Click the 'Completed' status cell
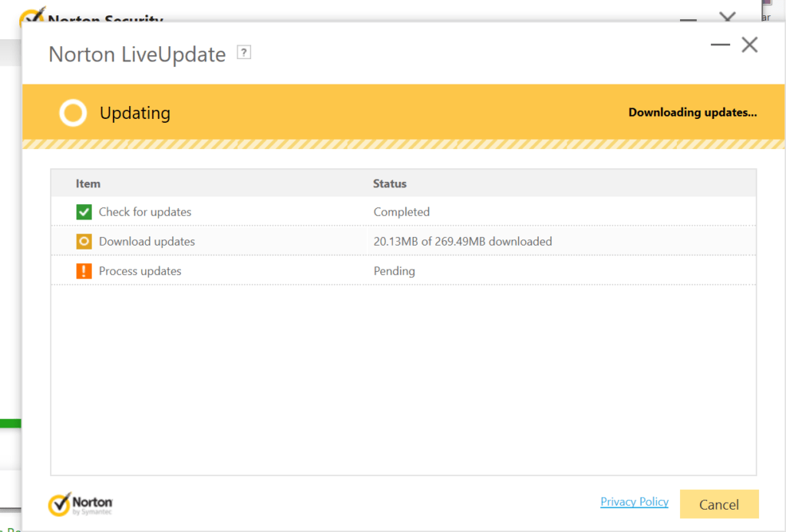 tap(401, 212)
